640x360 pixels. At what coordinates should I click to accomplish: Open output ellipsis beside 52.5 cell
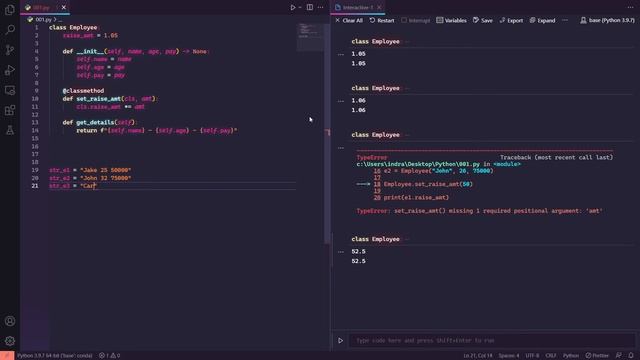pyautogui.click(x=341, y=252)
